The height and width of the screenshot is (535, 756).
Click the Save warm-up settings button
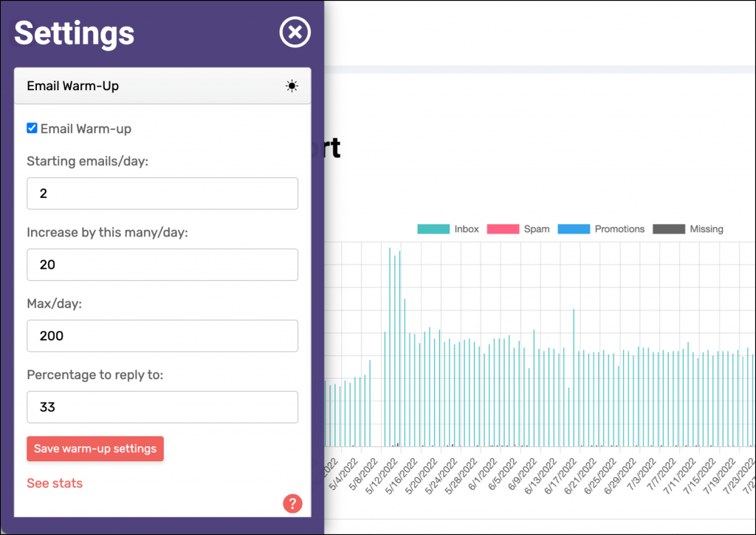tap(94, 449)
